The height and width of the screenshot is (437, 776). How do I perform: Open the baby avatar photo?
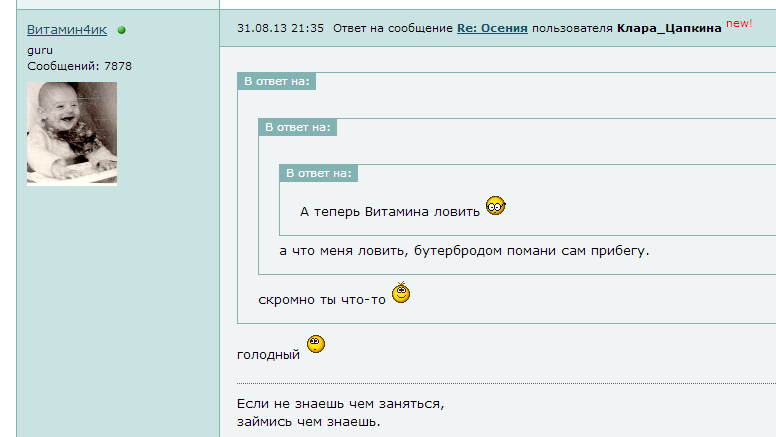[72, 134]
